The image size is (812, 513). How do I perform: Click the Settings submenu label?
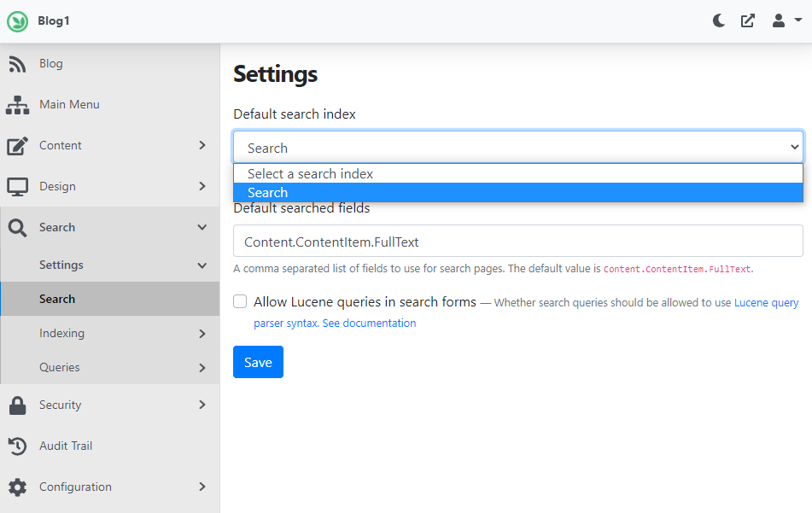[61, 265]
